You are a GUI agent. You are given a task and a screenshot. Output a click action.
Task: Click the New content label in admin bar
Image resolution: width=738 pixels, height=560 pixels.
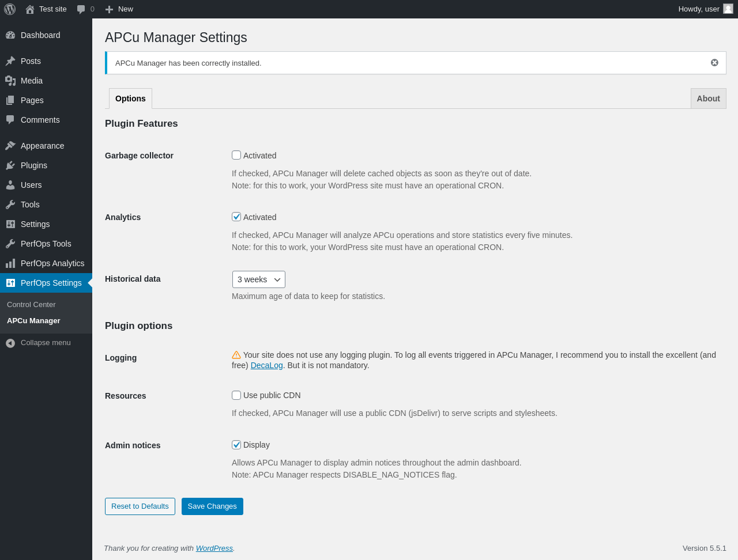pos(126,9)
